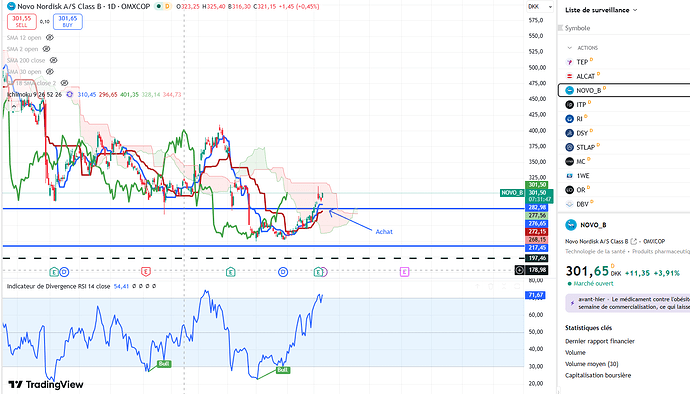This screenshot has height=394, width=690.
Task: Show the hidden SMA 200 close indicator
Action: point(53,60)
